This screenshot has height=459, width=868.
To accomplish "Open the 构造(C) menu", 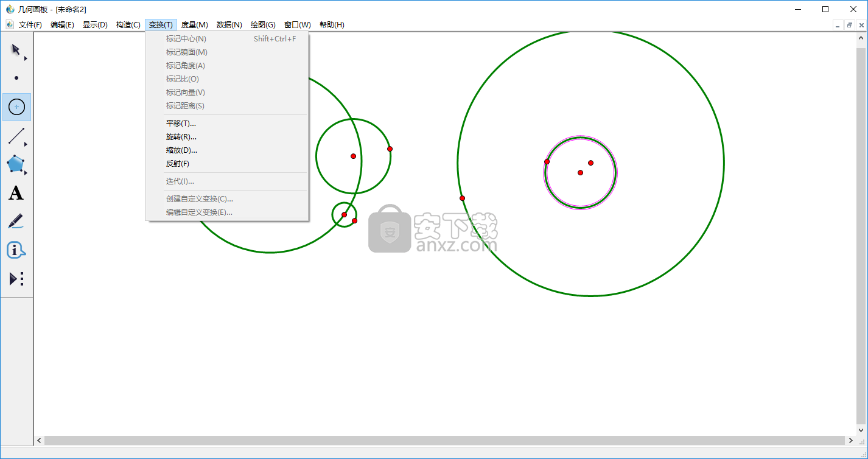I will point(128,25).
